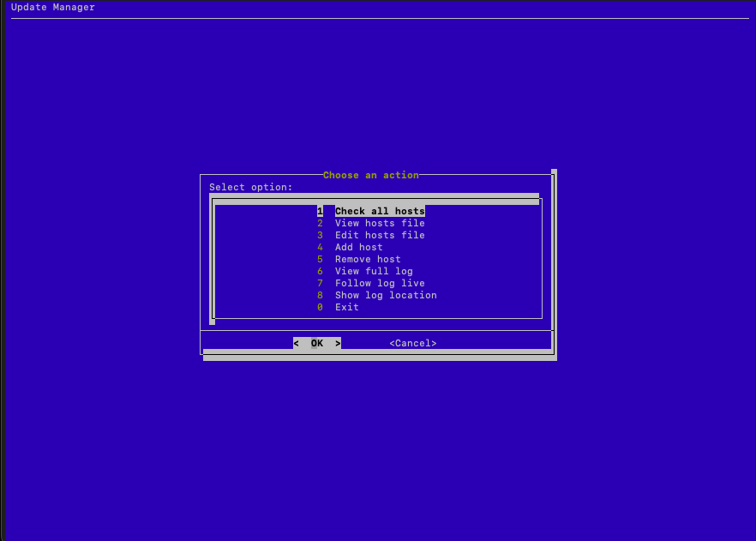Choose the Add host action
Viewport: 756px width, 541px height.
[358, 247]
